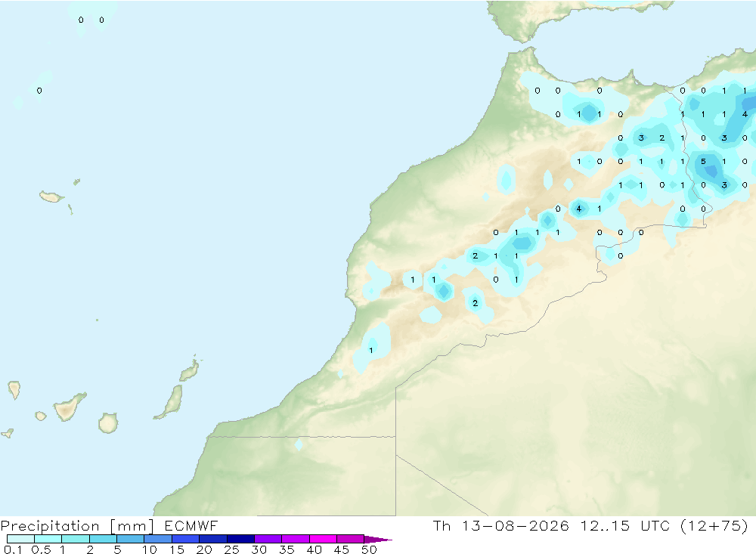Click the '[mm]' unit label
This screenshot has width=756, height=554.
(x=132, y=526)
